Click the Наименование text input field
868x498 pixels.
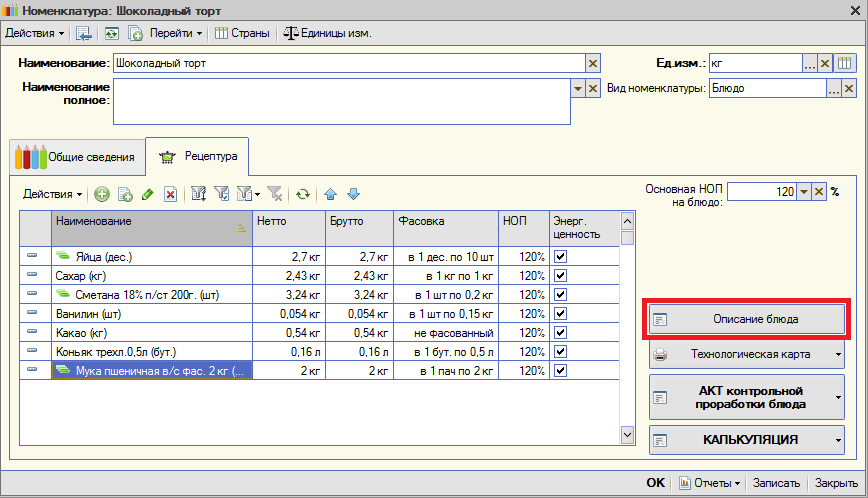[349, 63]
